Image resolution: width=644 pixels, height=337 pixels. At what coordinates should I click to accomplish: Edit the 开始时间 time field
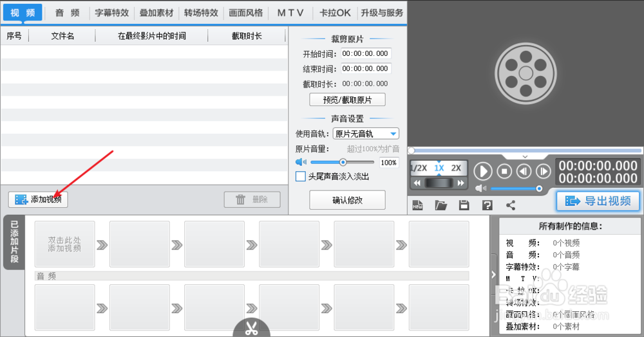[366, 53]
